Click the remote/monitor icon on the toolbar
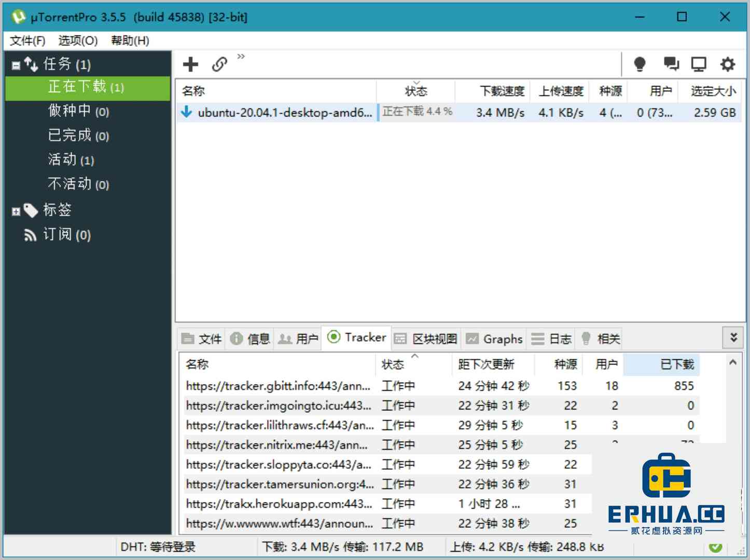Viewport: 750px width, 560px height. click(699, 64)
